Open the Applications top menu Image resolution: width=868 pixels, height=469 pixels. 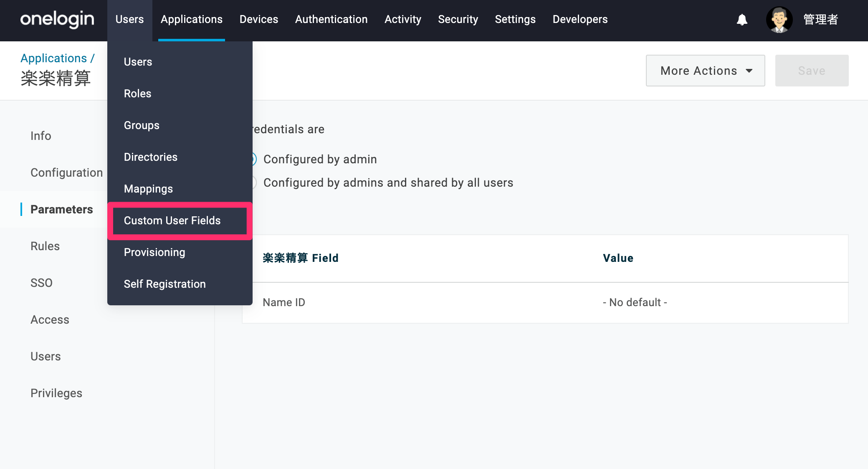point(192,20)
